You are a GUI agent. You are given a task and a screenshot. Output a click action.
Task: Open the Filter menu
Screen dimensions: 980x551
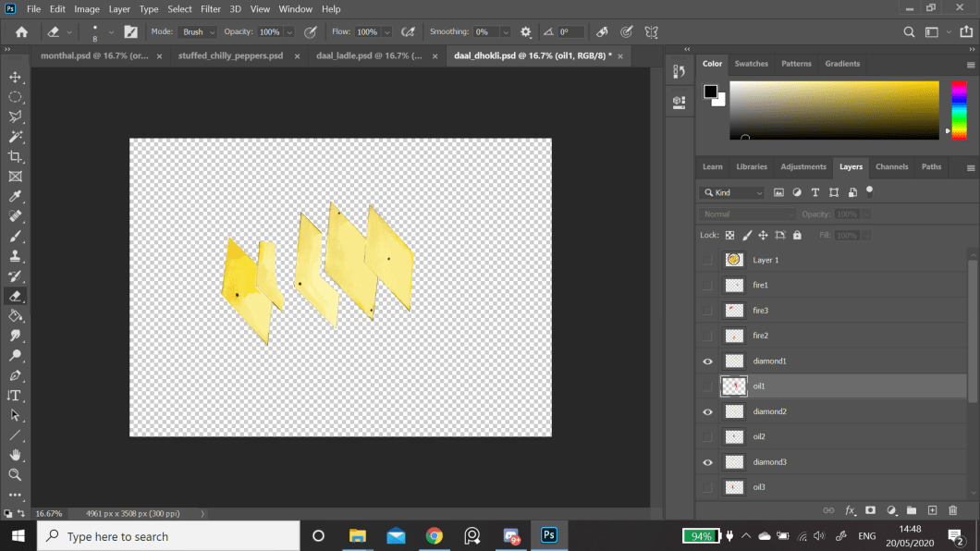210,9
